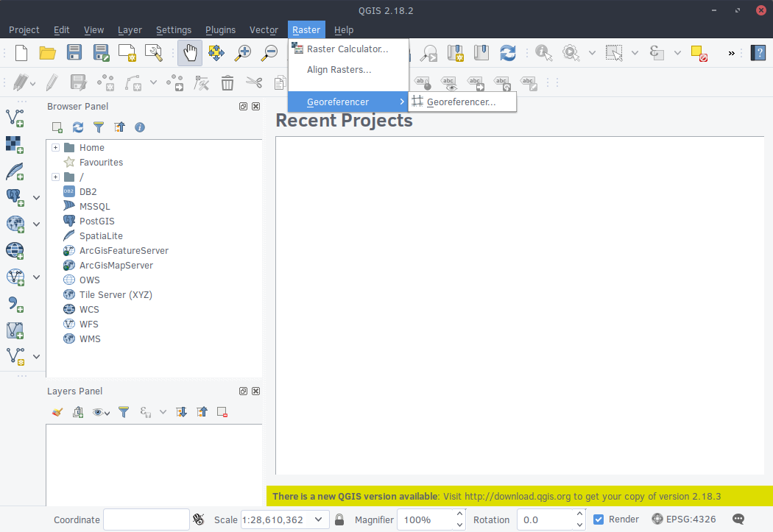Open Layer Styling in Layers Panel
773x532 pixels.
(x=57, y=412)
